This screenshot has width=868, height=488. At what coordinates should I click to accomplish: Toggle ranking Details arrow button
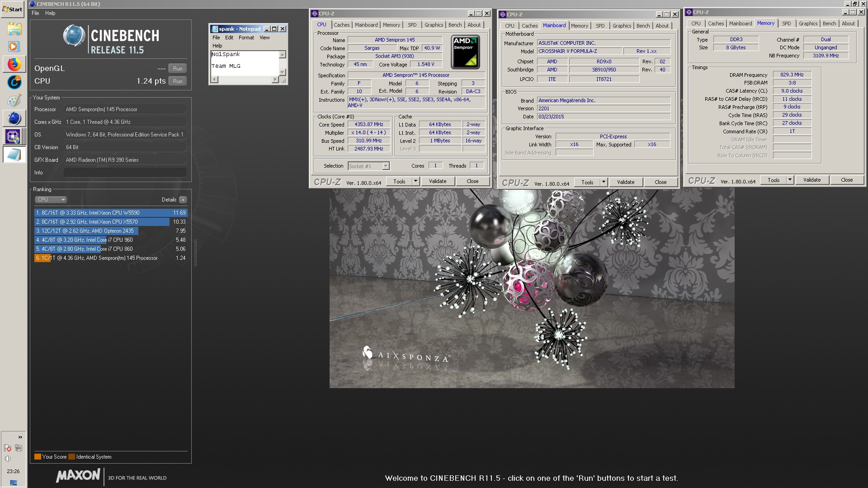click(183, 200)
